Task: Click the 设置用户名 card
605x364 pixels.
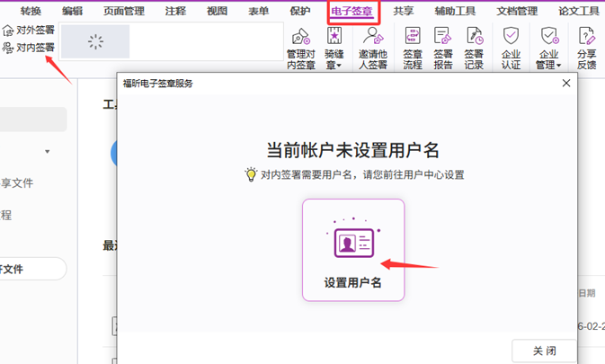Action: [353, 250]
